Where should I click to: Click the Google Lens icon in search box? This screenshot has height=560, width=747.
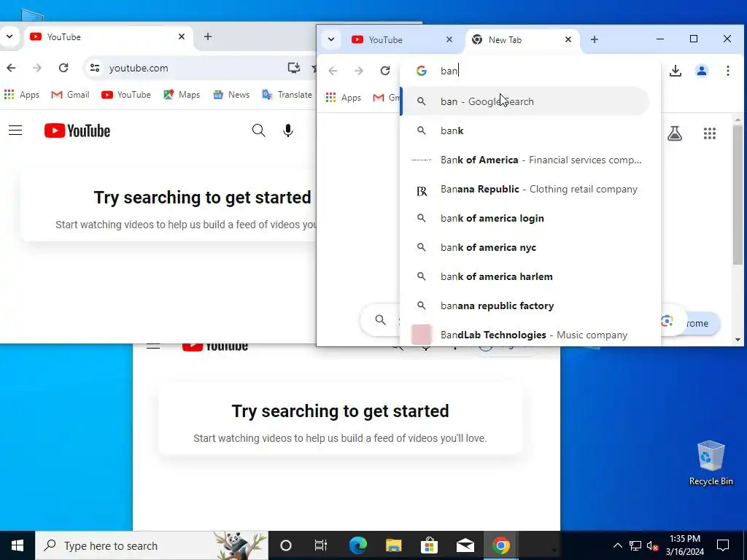click(x=667, y=321)
